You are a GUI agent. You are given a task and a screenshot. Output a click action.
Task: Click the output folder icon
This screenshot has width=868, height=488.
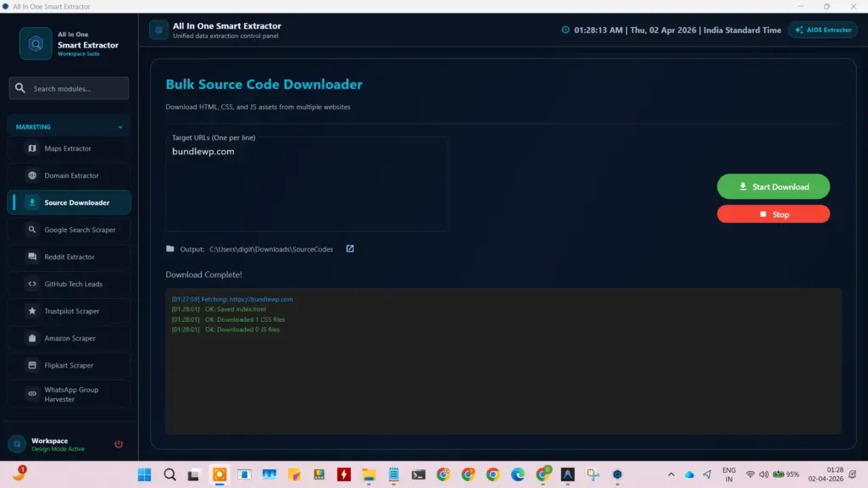pos(170,249)
